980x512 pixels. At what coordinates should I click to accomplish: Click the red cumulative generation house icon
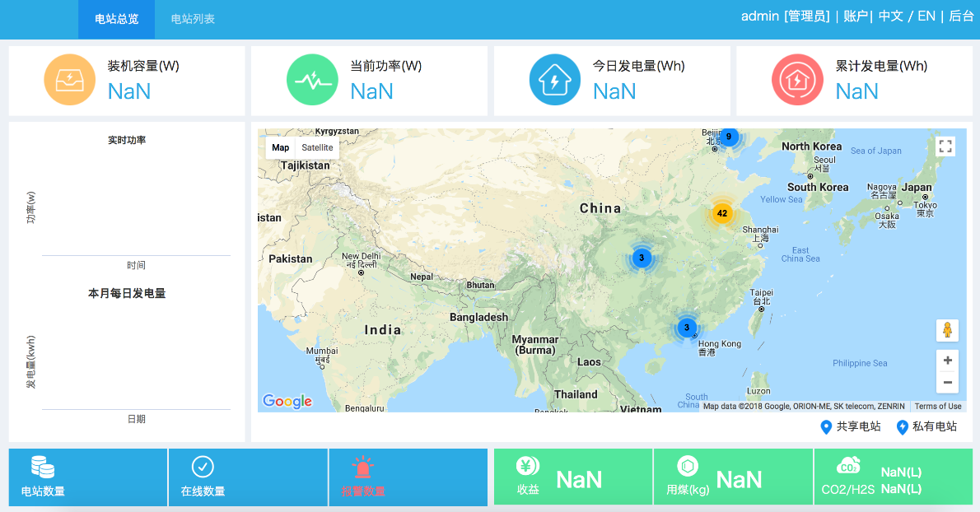pyautogui.click(x=797, y=80)
